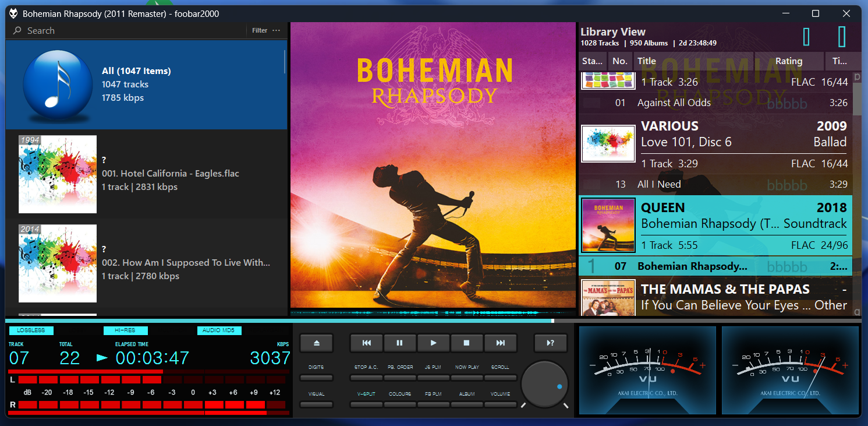Skip to the previous track
Screen dimensions: 868x426
366,343
